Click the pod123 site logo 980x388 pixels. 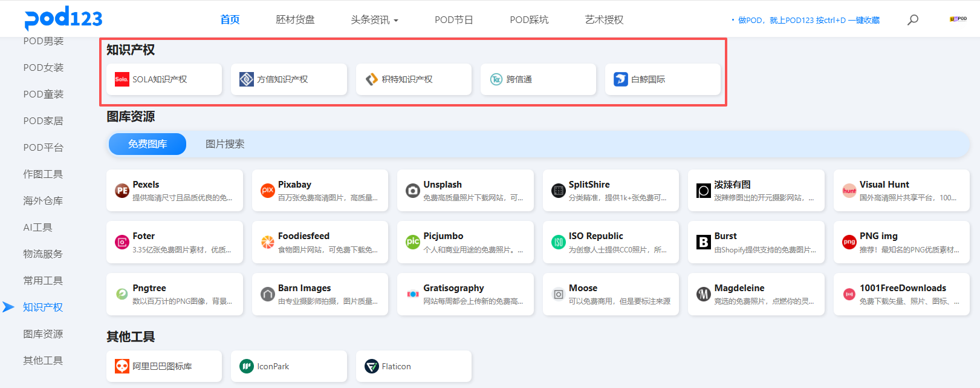pyautogui.click(x=63, y=18)
